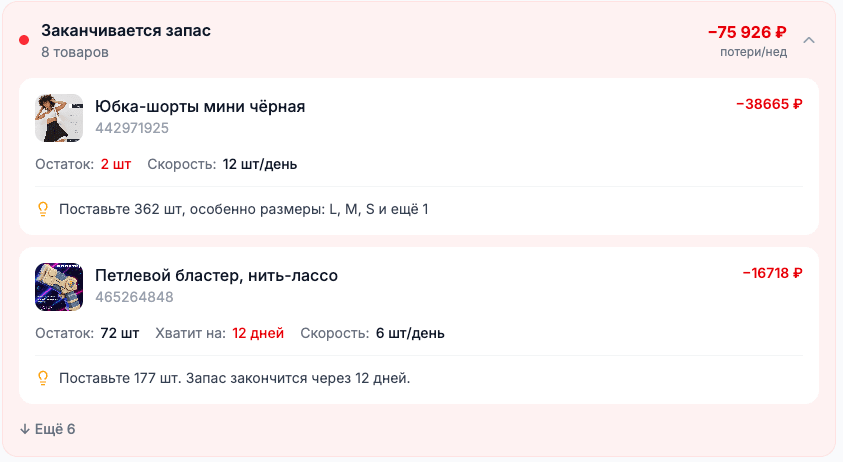The image size is (843, 462).
Task: Click the lightbulb icon by 'Поставьте 362 шт'
Action: point(43,209)
